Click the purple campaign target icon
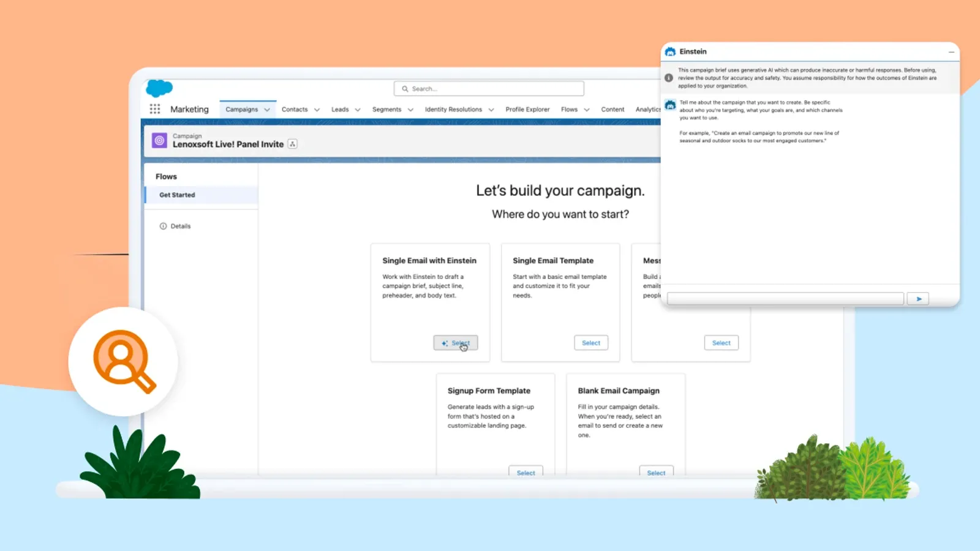 [x=159, y=140]
